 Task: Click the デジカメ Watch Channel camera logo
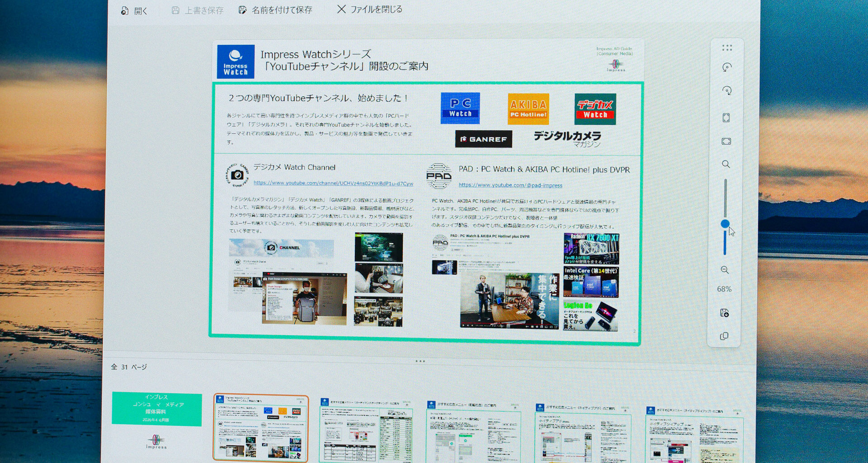[x=237, y=175]
